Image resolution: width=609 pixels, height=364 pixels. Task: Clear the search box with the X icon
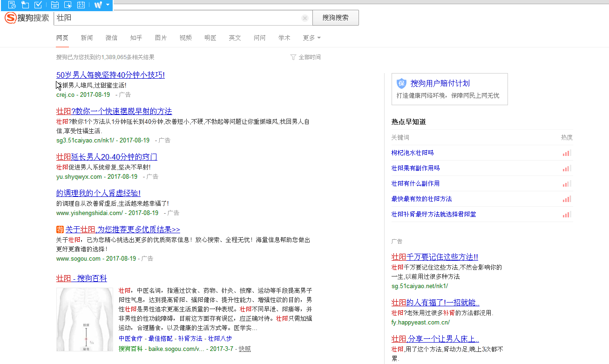(305, 18)
